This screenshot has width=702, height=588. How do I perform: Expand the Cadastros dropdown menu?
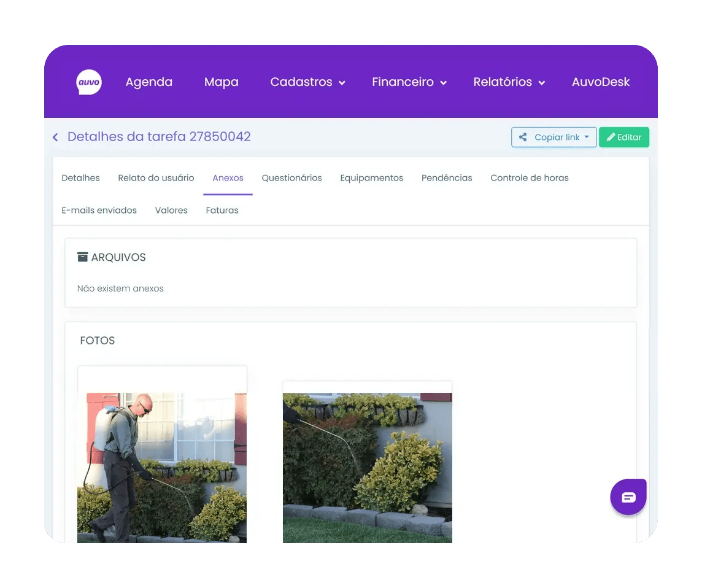click(307, 82)
